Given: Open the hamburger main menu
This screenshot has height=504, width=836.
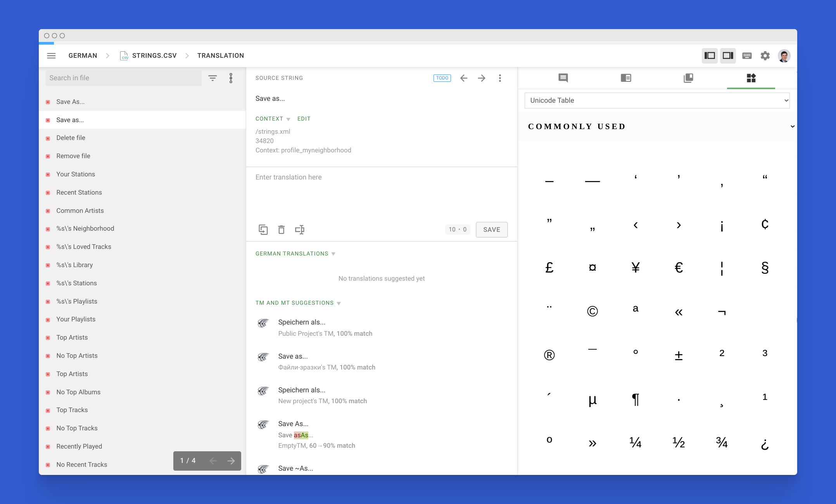Looking at the screenshot, I should pyautogui.click(x=51, y=56).
